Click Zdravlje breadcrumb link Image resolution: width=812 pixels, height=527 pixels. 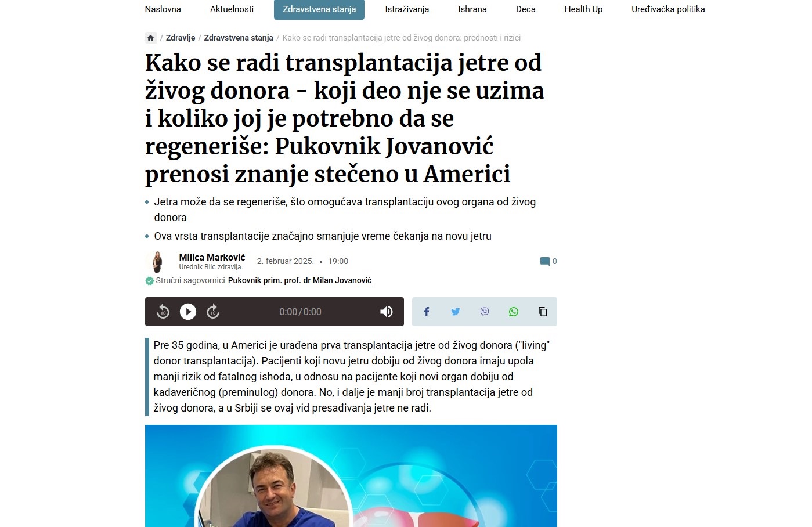click(x=181, y=38)
